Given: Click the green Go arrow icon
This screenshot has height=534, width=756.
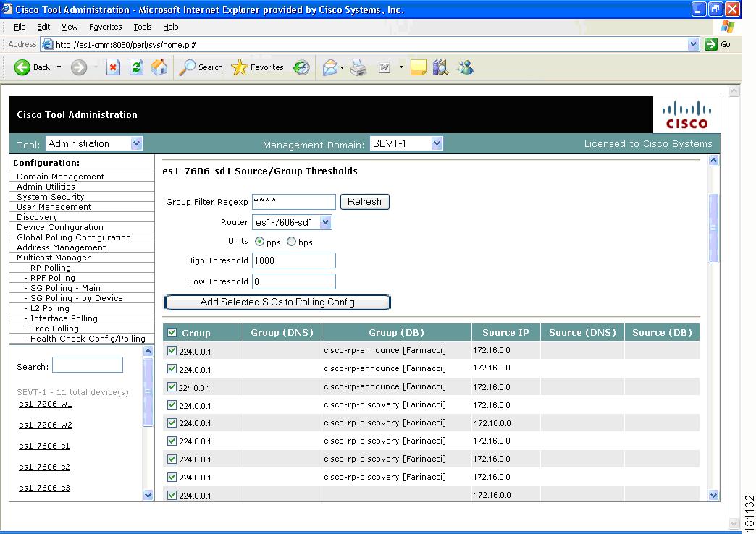Looking at the screenshot, I should coord(710,44).
